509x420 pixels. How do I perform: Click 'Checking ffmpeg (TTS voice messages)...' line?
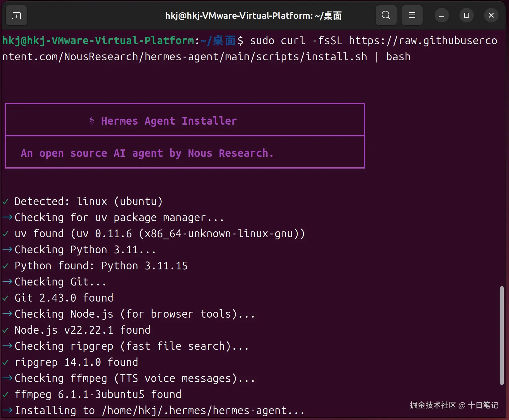click(x=135, y=378)
